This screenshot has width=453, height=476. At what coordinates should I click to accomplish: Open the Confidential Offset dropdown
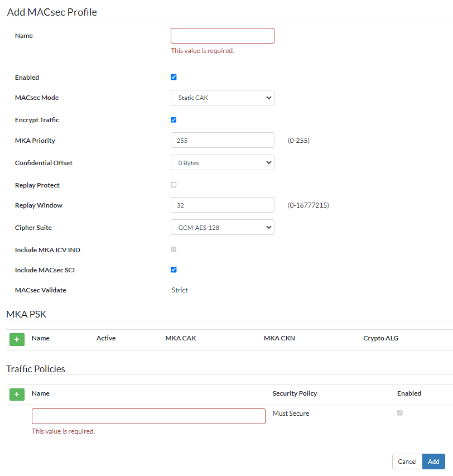pyautogui.click(x=222, y=162)
